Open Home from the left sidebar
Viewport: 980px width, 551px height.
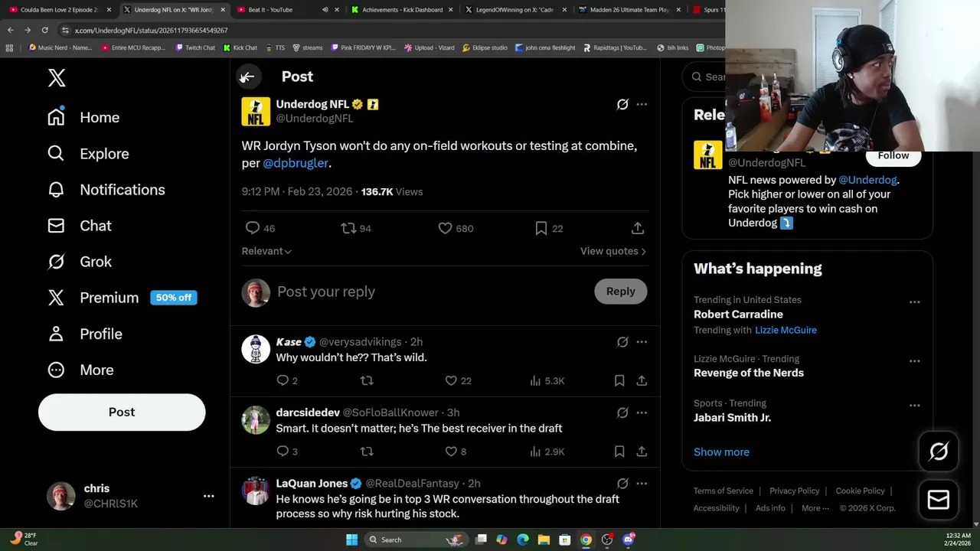83,117
